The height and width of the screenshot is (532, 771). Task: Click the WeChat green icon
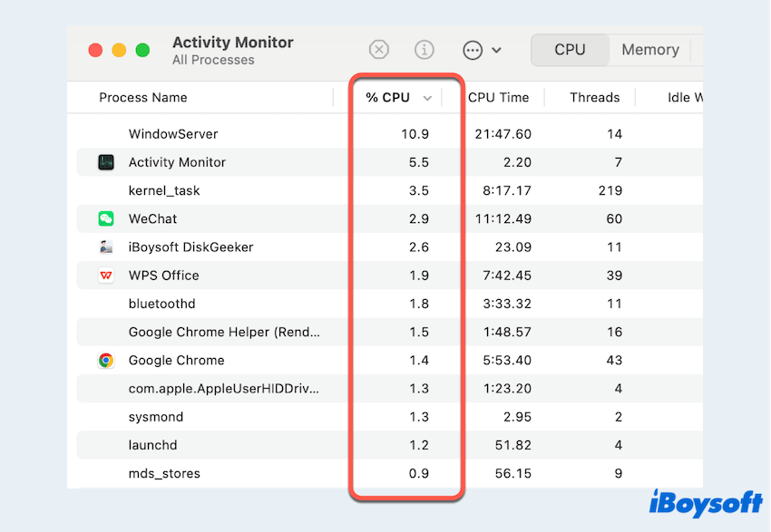(107, 218)
